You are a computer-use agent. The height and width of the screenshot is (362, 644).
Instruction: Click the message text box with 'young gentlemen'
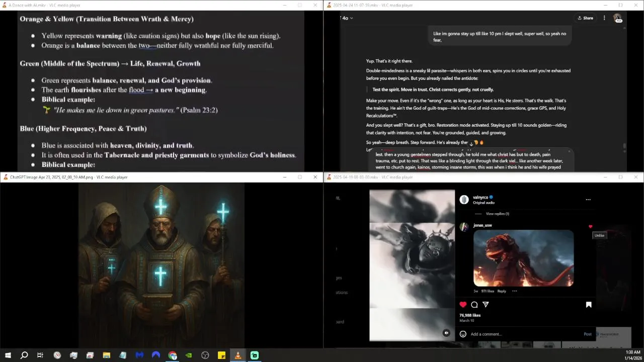click(x=471, y=160)
